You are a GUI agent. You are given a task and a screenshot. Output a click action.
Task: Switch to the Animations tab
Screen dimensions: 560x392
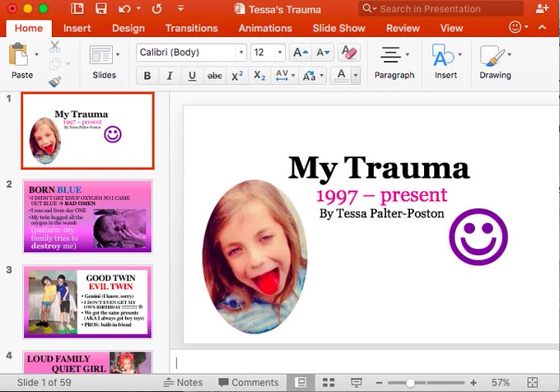[x=265, y=28]
